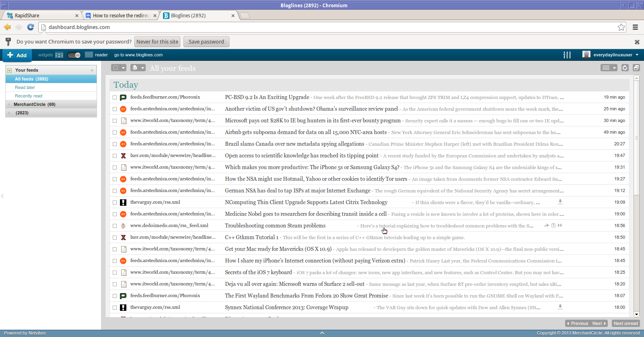644x337 pixels.
Task: Click Phoronix favicon on PC-BSD 9.2 row
Action: point(124,97)
